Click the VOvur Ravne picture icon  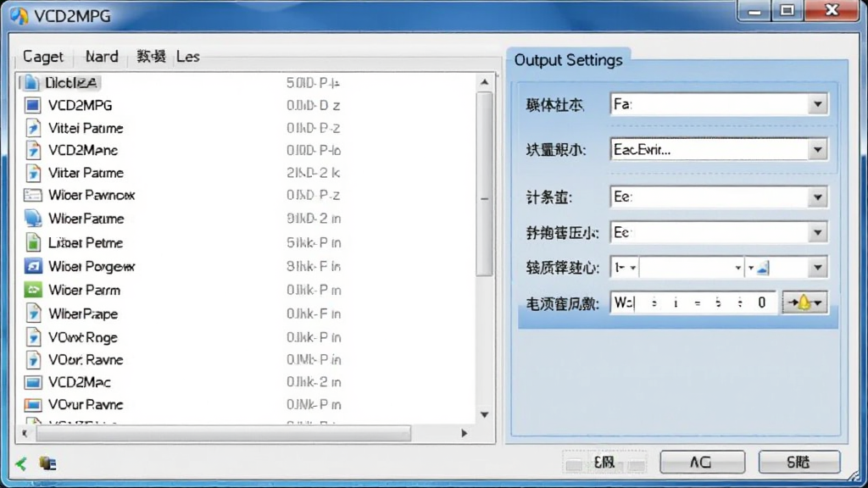33,404
